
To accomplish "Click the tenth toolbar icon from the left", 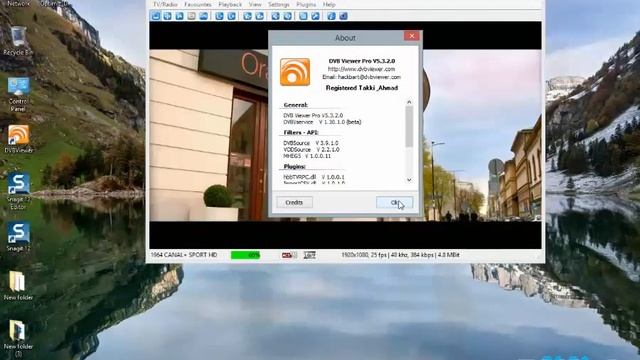I will pyautogui.click(x=276, y=16).
